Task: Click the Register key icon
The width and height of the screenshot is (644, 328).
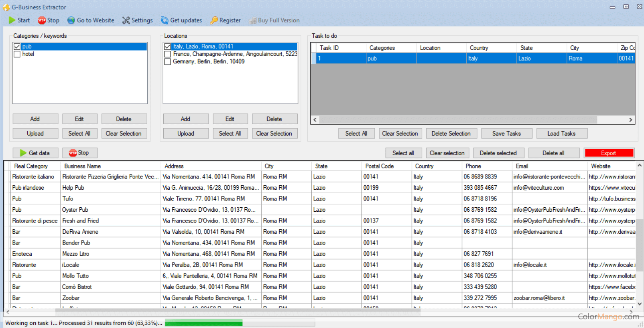Action: tap(214, 20)
